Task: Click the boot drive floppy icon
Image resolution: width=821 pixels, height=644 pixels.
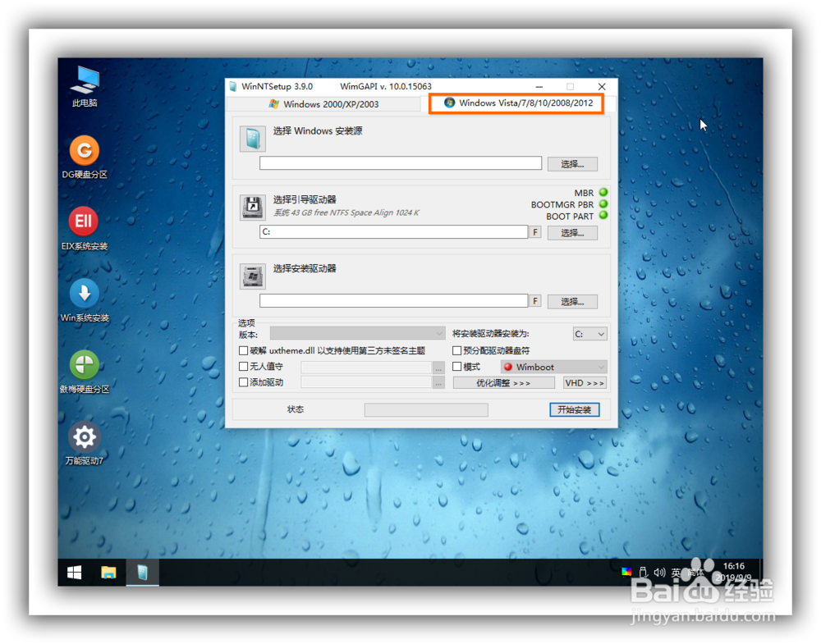Action: pos(252,208)
